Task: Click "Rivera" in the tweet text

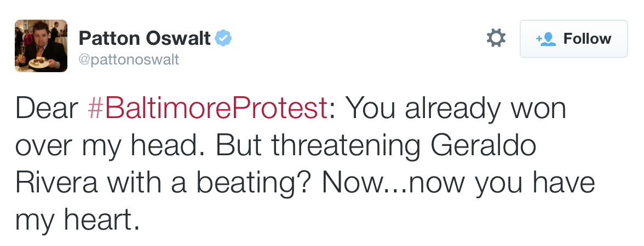Action: [57, 183]
